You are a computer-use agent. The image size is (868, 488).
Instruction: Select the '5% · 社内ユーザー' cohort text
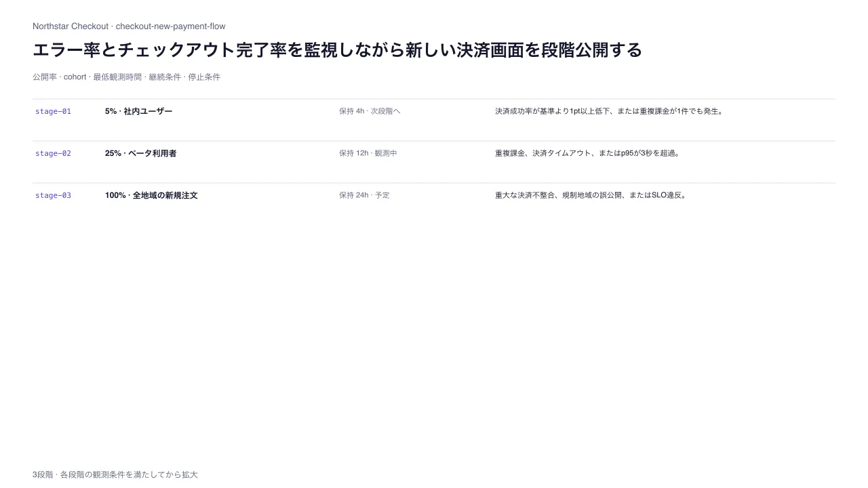coord(138,111)
